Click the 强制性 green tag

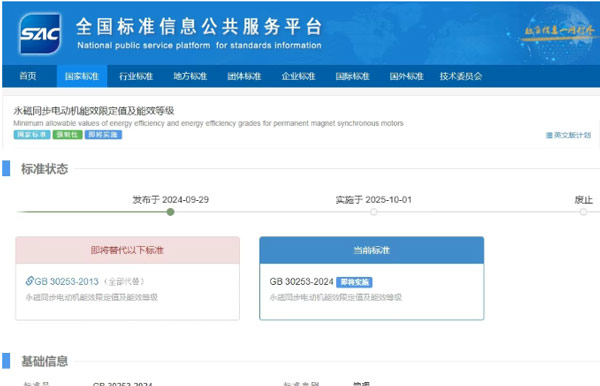[x=67, y=135]
